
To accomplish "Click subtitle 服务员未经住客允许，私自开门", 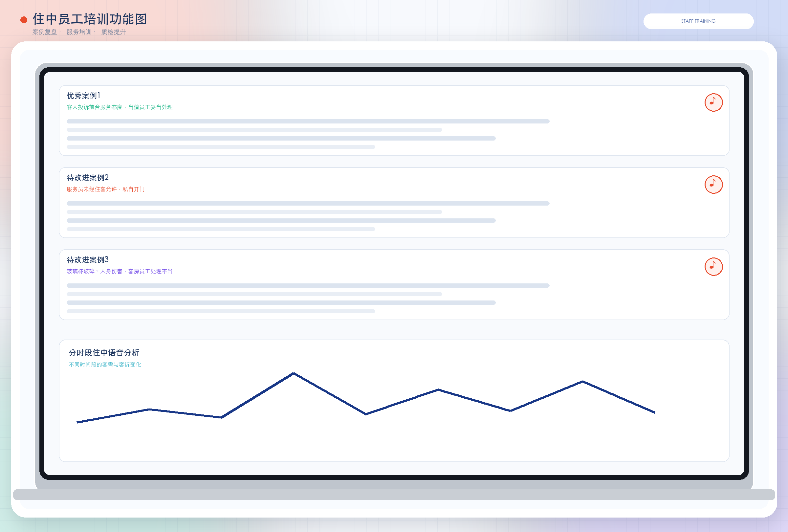I will point(106,189).
